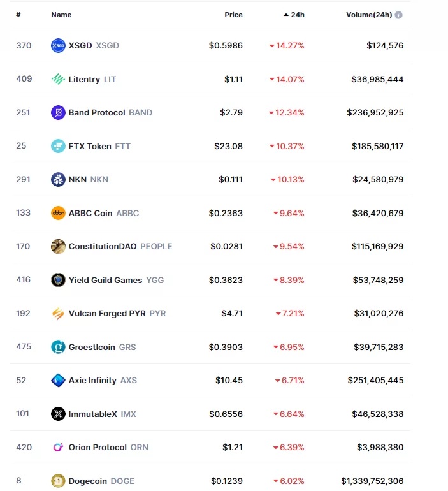Screen dimensions: 448x491
Task: Click the Volume(24h) info icon
Action: click(399, 15)
